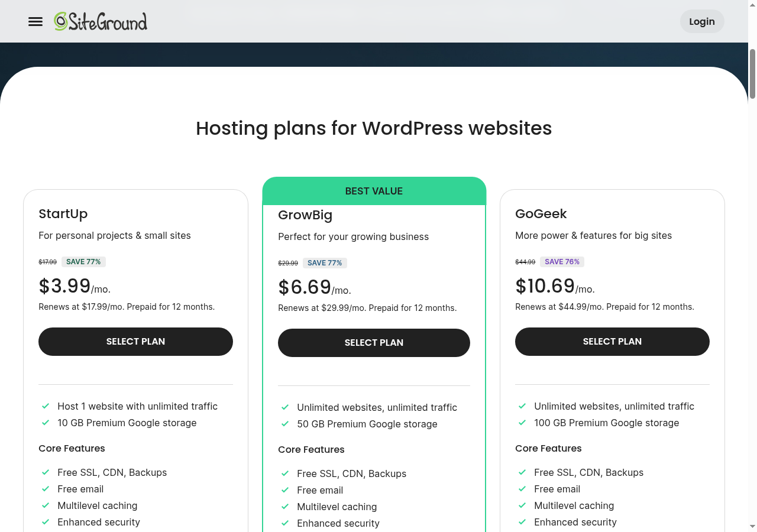Select the GrowBig plan

[374, 343]
